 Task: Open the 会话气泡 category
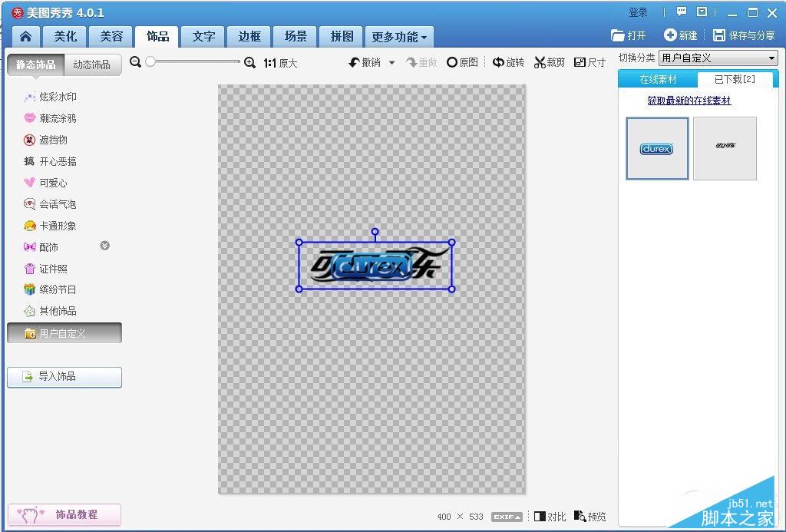[x=51, y=204]
